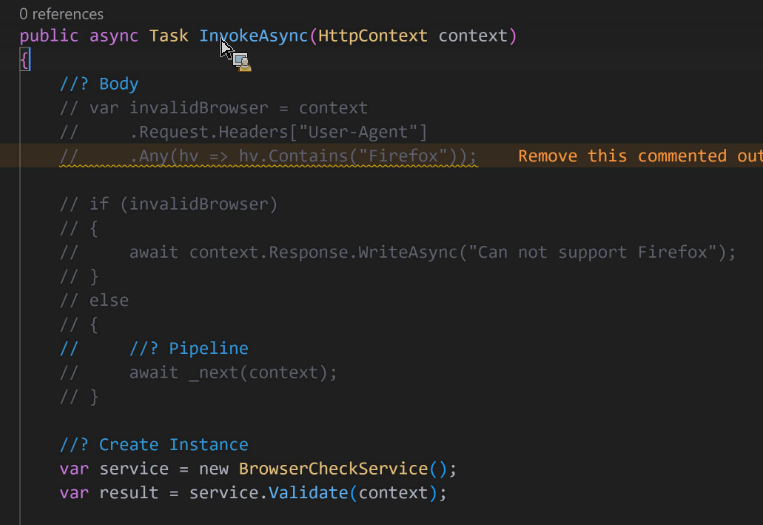Click the commented "await _next(context);" line
The image size is (763, 525).
(198, 373)
